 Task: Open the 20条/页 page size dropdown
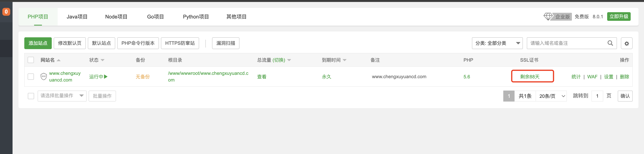(552, 96)
